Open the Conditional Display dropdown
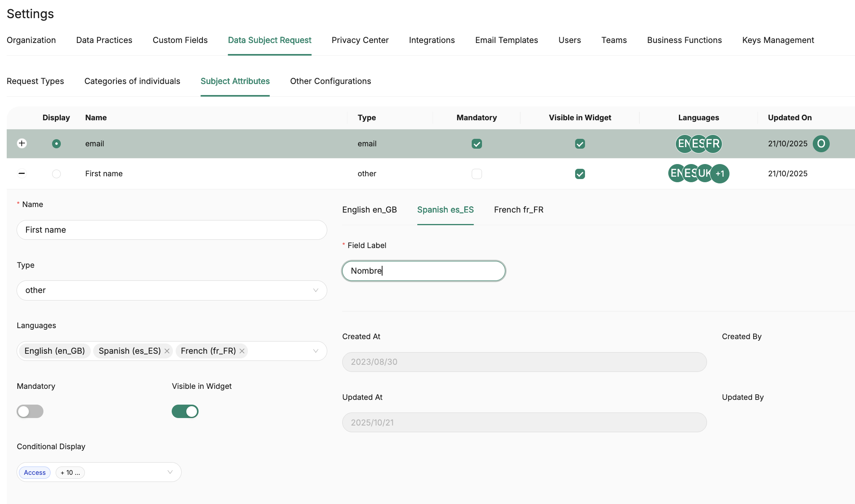The image size is (855, 504). coord(170,472)
